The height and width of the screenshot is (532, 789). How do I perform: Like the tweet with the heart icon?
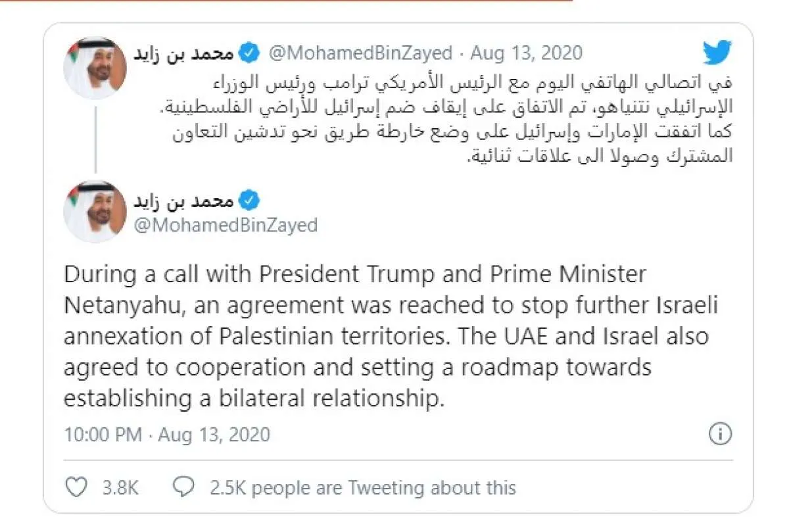78,487
